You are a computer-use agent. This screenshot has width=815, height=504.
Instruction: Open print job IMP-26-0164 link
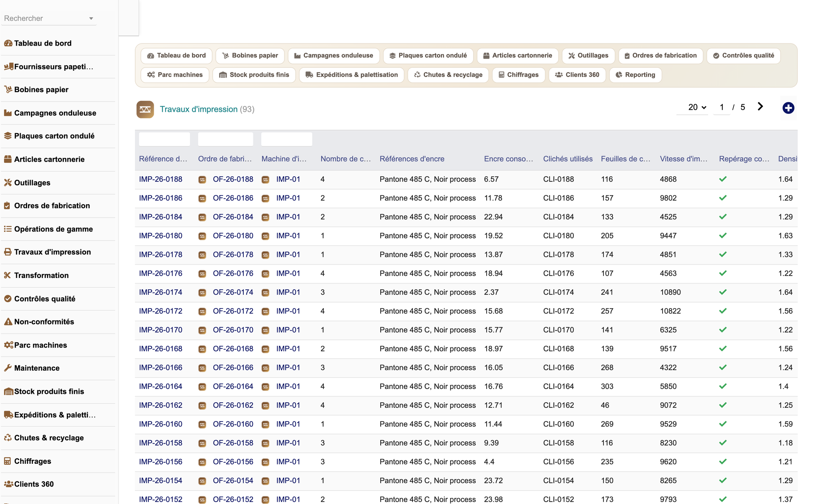tap(160, 386)
